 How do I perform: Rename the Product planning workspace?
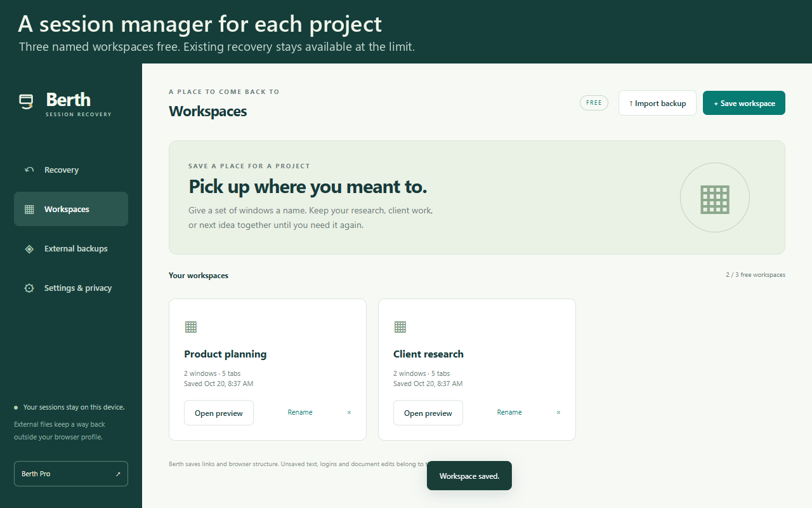[x=300, y=413]
